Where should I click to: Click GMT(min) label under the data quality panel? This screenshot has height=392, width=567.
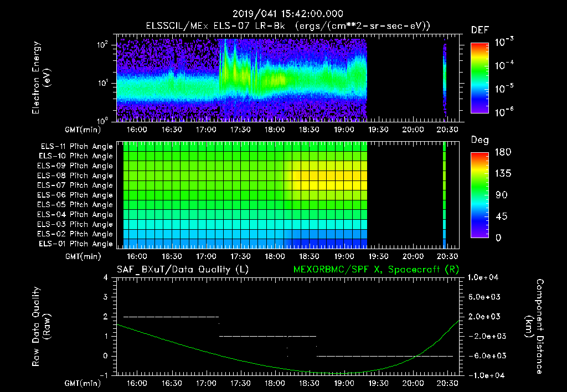click(x=83, y=383)
